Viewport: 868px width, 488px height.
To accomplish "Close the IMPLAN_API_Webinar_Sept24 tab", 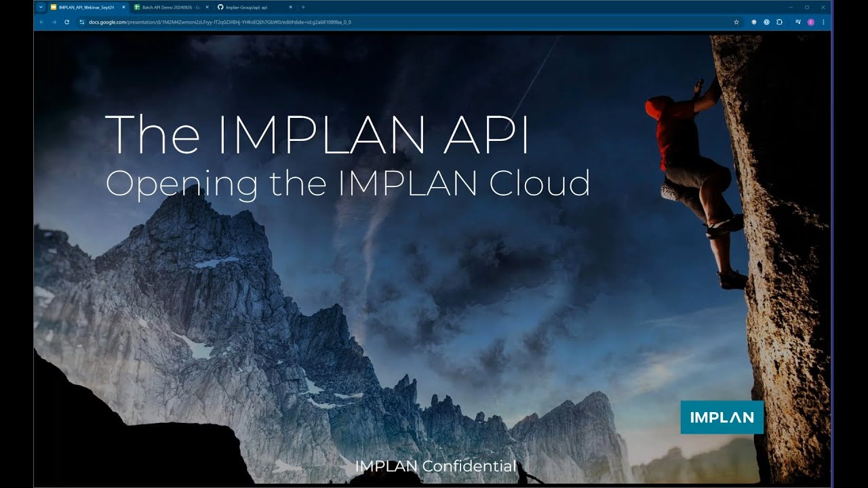I will pyautogui.click(x=123, y=7).
